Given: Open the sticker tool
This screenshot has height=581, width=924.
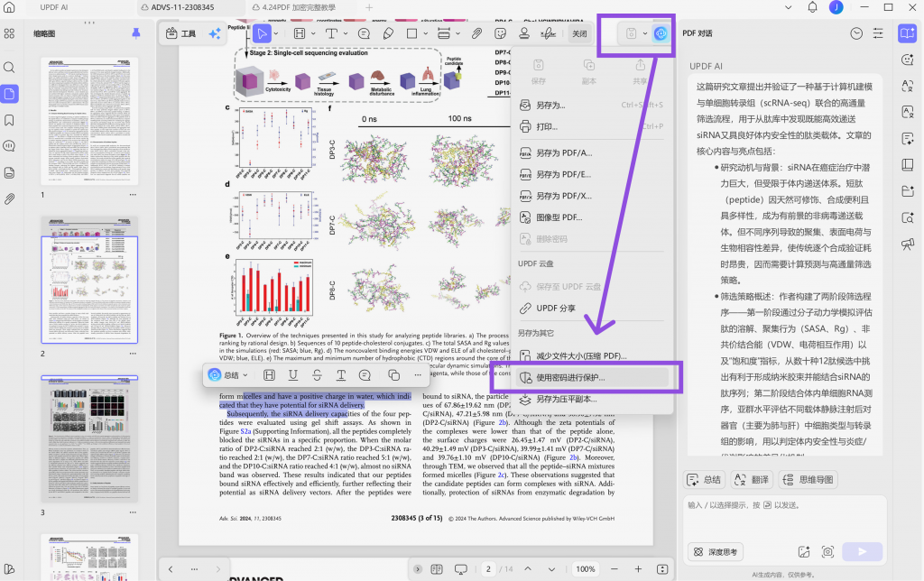Looking at the screenshot, I should (x=500, y=33).
